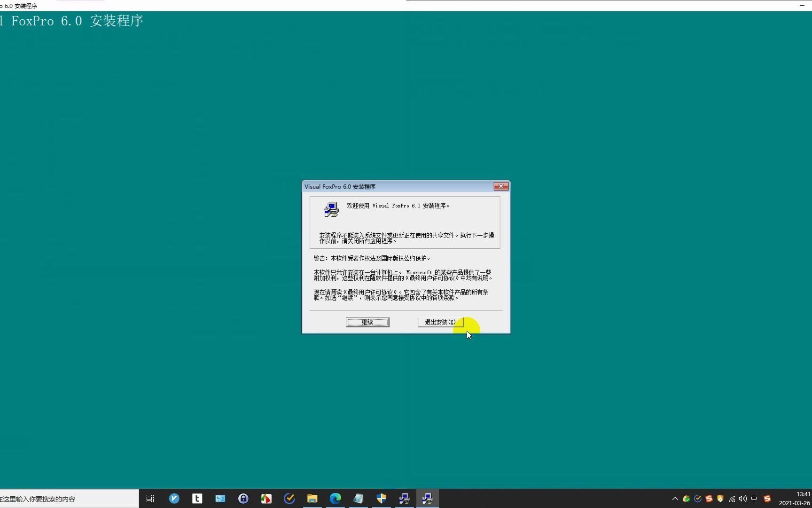Click the first Sogou "S" icon in the tray
Viewport: 812px width, 508px height.
point(709,499)
